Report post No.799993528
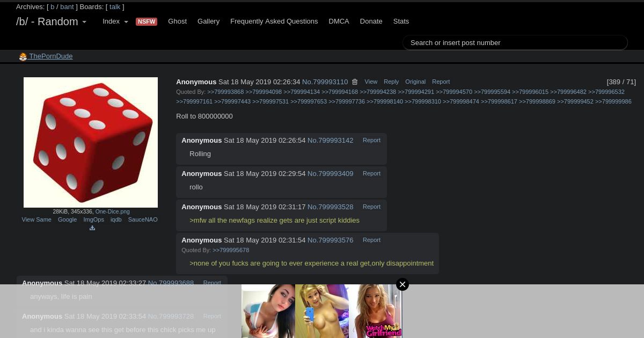The image size is (644, 338). 371,207
